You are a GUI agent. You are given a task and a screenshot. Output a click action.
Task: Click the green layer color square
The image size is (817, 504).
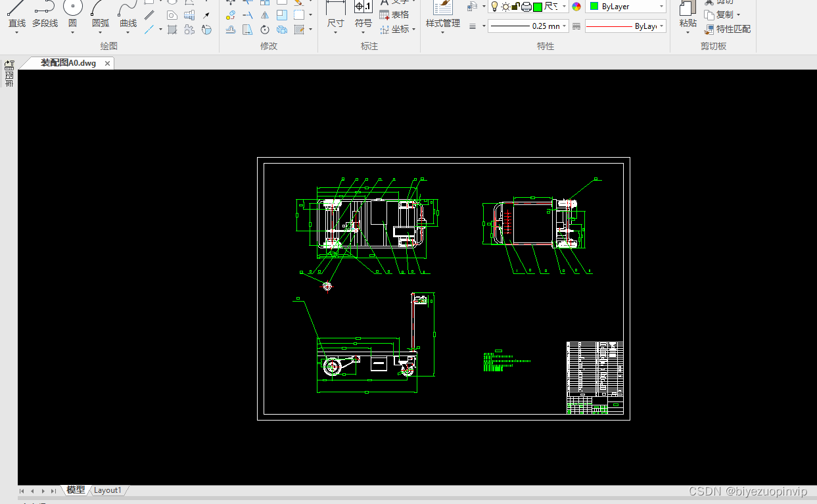(537, 6)
